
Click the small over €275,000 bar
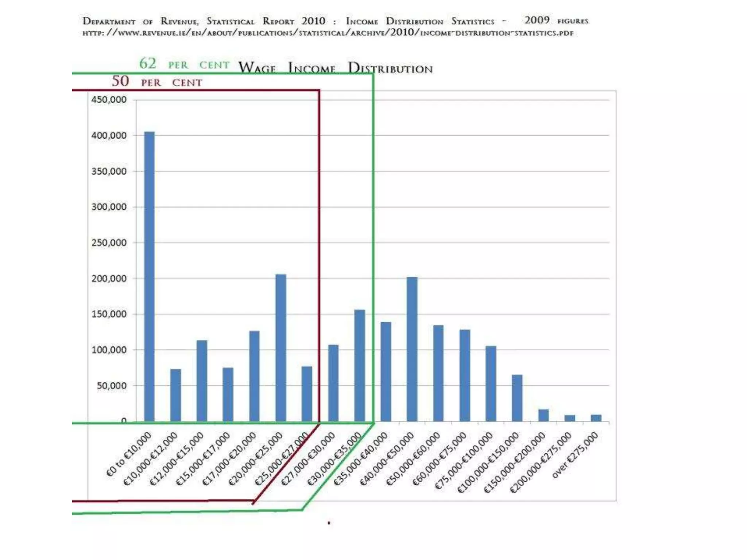[596, 418]
